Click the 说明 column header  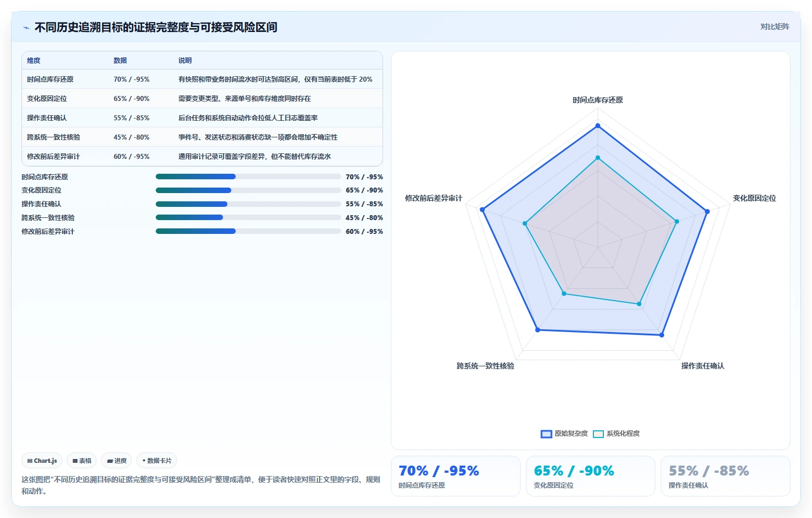pos(185,61)
